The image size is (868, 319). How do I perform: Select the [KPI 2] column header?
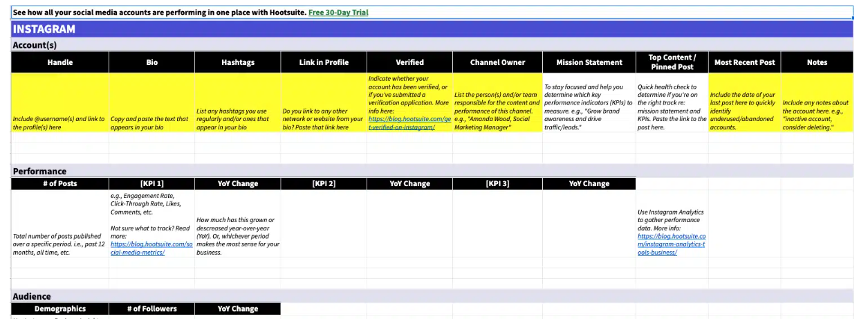click(324, 183)
